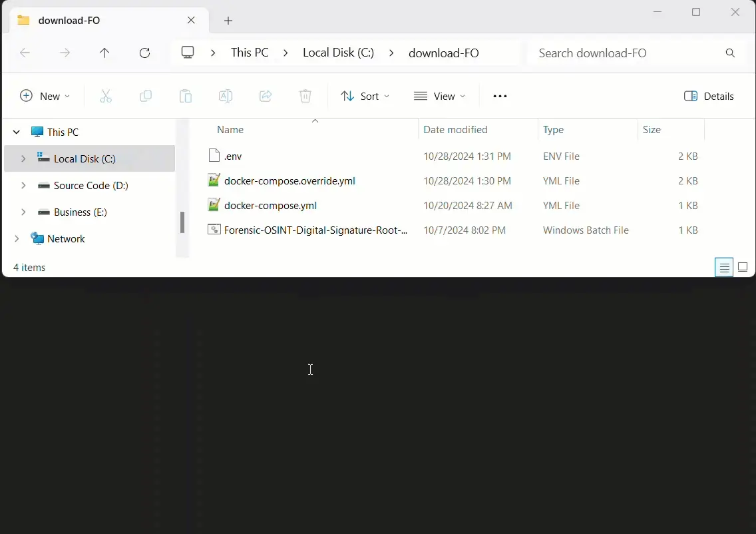Expand Local Disk (C:) in navigation tree
The height and width of the screenshot is (534, 756).
click(x=23, y=158)
